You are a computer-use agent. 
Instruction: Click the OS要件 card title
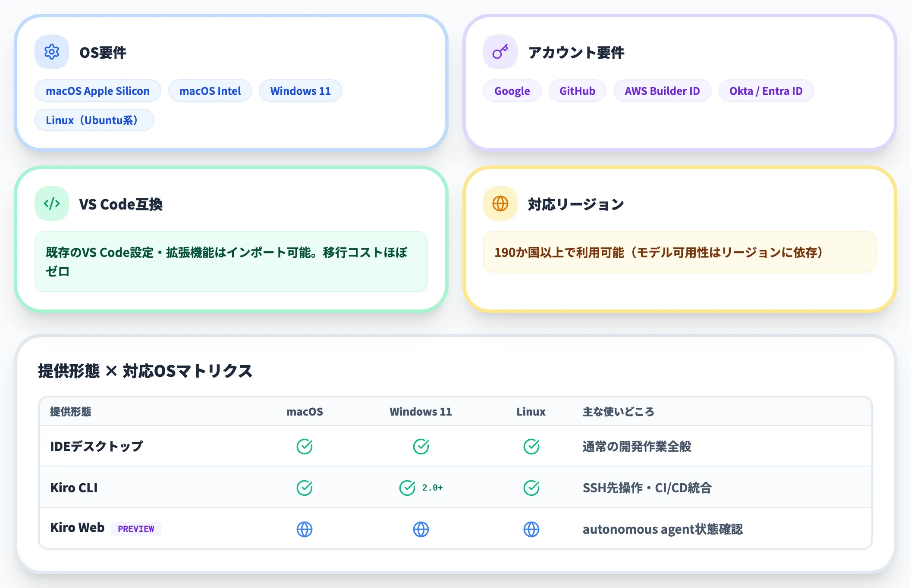[103, 53]
